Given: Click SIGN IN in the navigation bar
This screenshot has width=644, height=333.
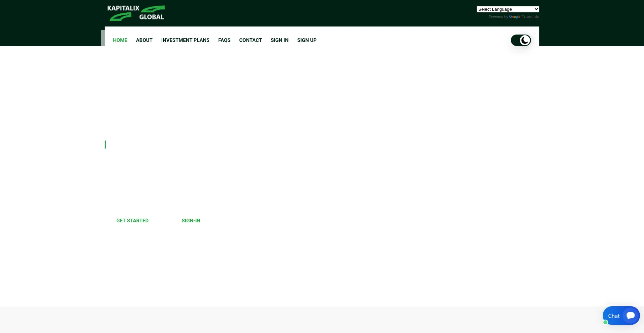Looking at the screenshot, I should (279, 40).
